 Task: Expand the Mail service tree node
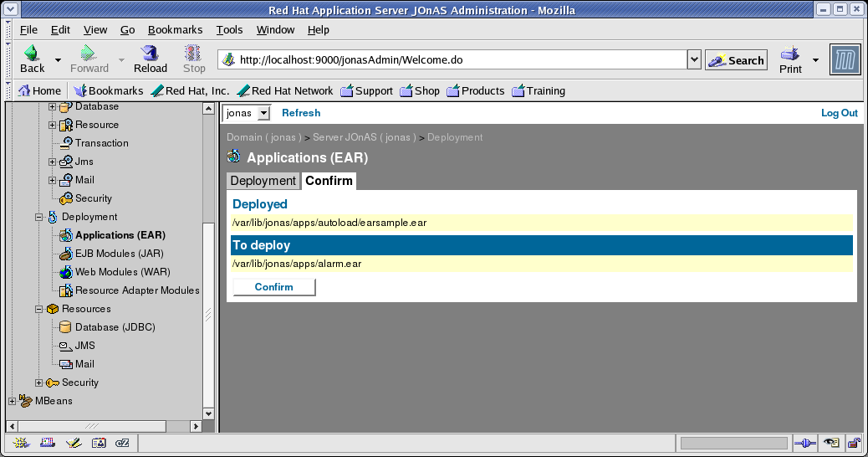tap(52, 180)
